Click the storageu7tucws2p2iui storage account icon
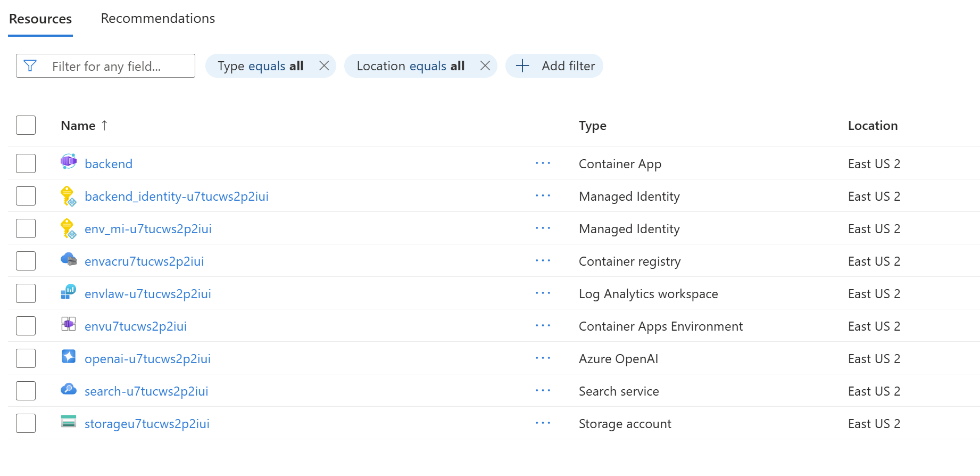Screen dimensions: 980x476 coord(69,421)
